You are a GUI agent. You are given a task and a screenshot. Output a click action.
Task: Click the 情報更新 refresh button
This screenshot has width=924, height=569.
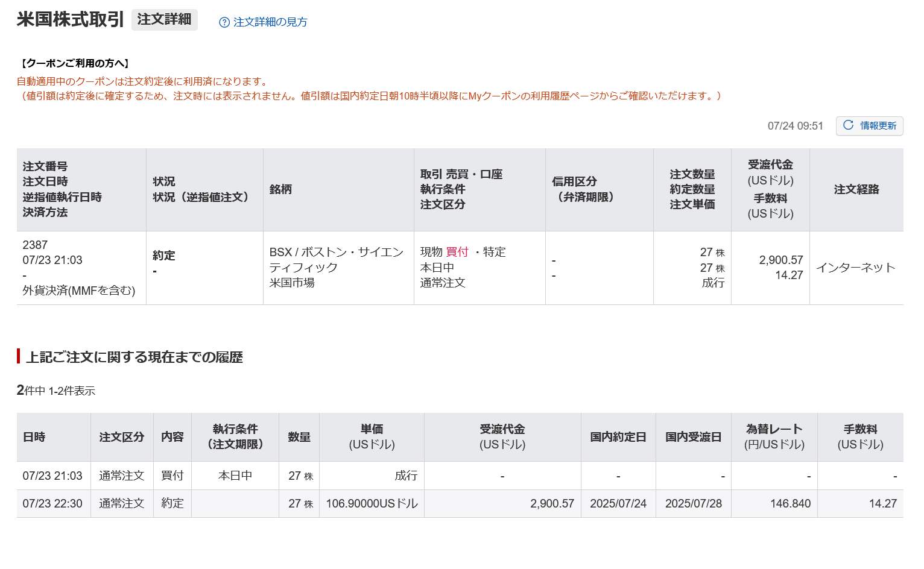869,125
